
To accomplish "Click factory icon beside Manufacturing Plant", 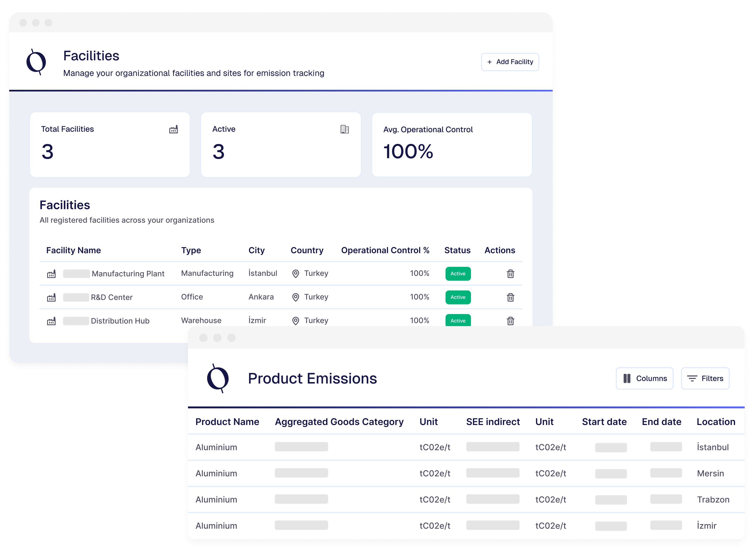I will [51, 274].
